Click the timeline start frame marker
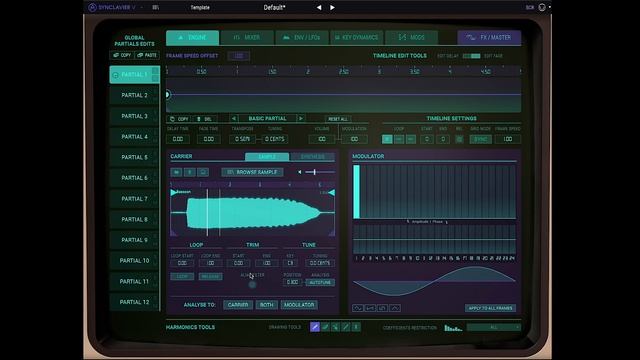 coord(167,95)
